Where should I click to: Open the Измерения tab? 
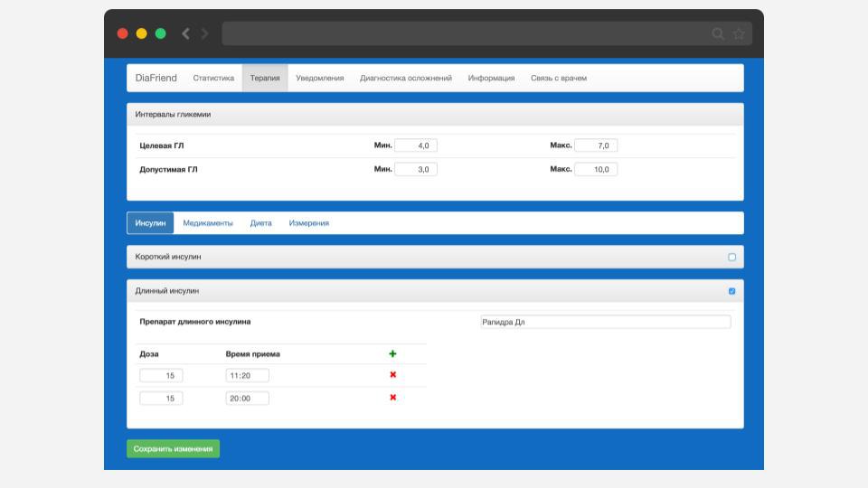(x=308, y=223)
